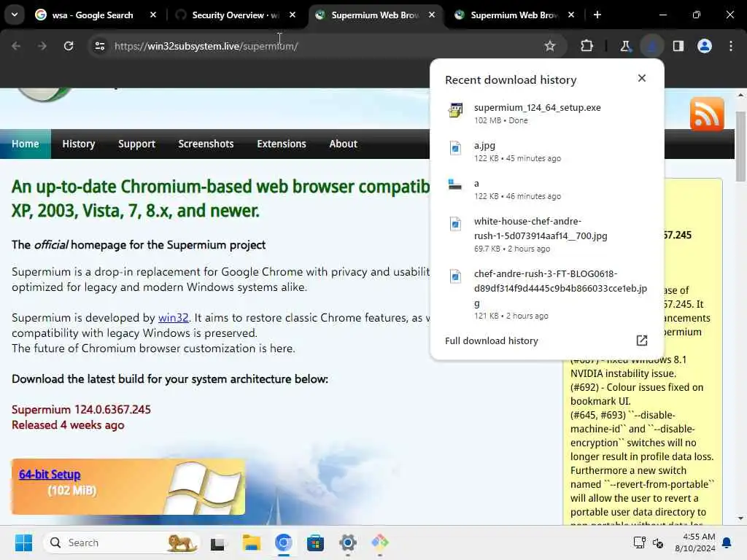747x560 pixels.
Task: Open the browser three-dot menu
Action: tap(731, 46)
